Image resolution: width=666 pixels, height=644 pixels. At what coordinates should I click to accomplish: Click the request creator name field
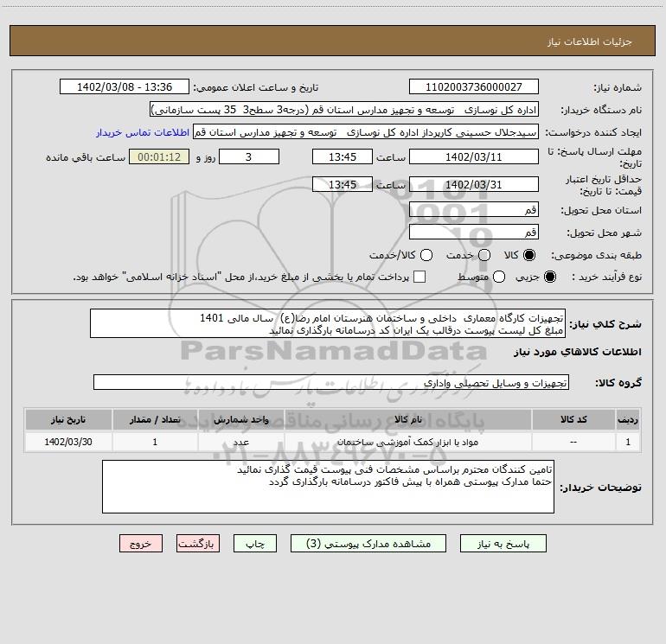coord(366,132)
